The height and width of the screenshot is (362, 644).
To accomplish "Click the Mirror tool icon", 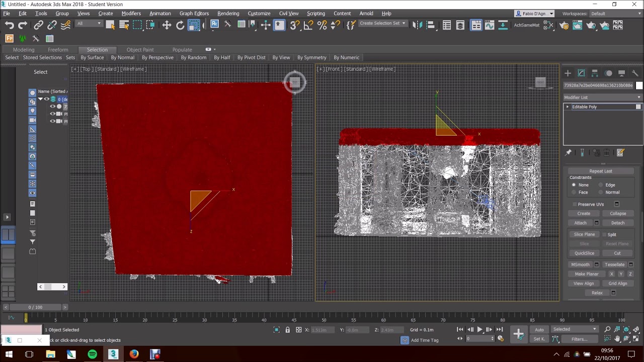I will pos(417,25).
